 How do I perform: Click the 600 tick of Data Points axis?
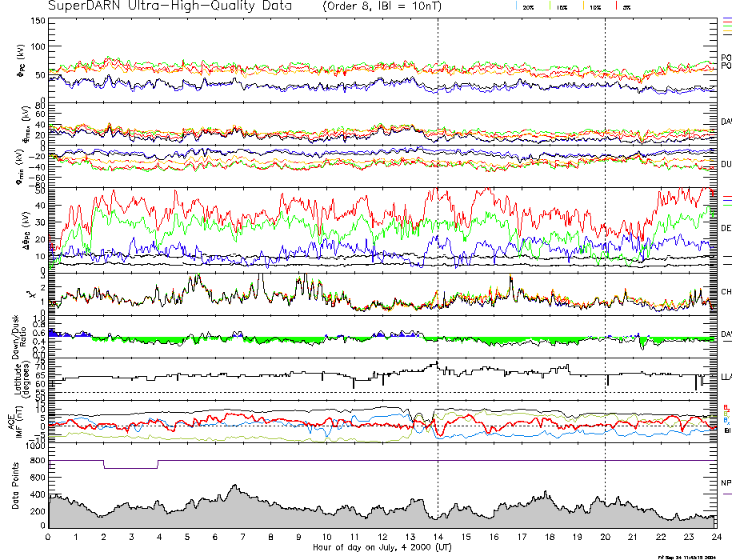pyautogui.click(x=38, y=478)
